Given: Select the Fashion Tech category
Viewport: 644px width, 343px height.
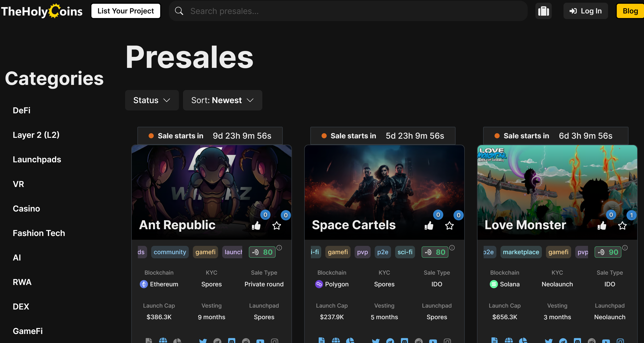Looking at the screenshot, I should click(x=39, y=233).
